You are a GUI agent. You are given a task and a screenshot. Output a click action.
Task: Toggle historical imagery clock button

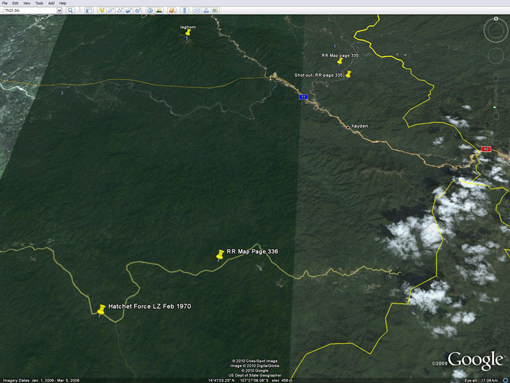click(x=150, y=10)
